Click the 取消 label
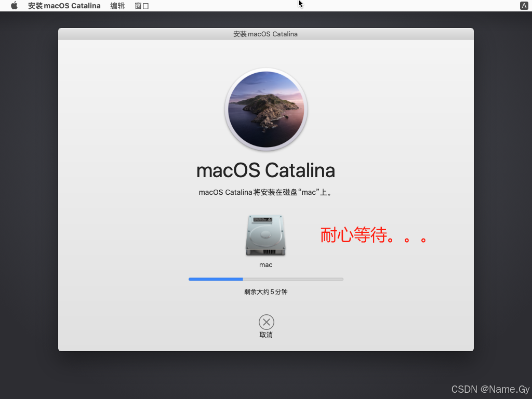532x399 pixels. pos(266,335)
